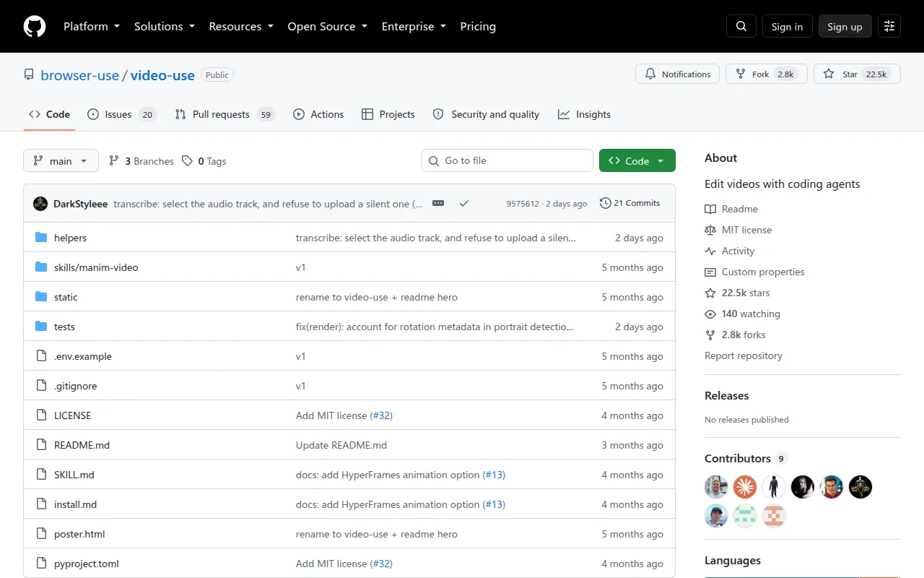The height and width of the screenshot is (578, 924).
Task: Expand the green Code dropdown button
Action: 637,161
